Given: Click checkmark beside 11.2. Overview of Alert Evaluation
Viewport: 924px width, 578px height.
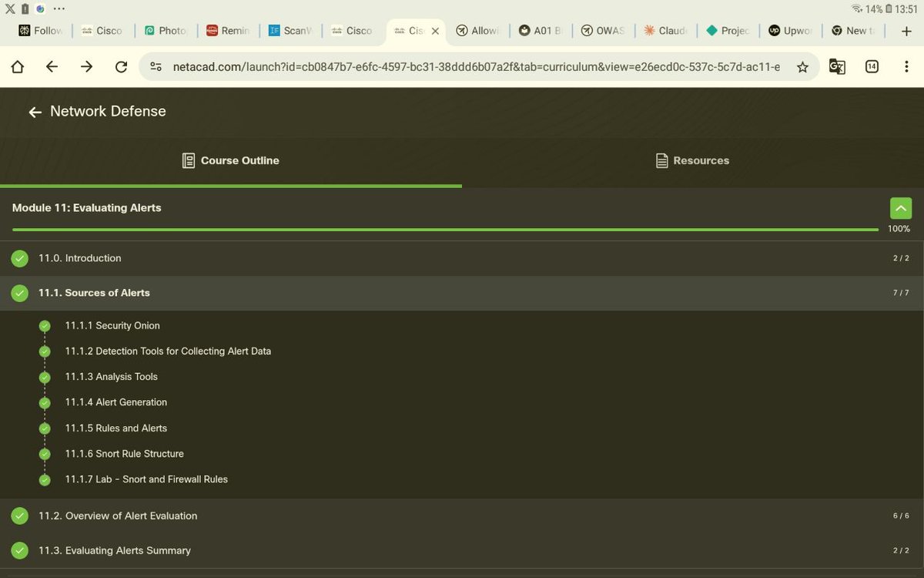Looking at the screenshot, I should click(x=20, y=516).
